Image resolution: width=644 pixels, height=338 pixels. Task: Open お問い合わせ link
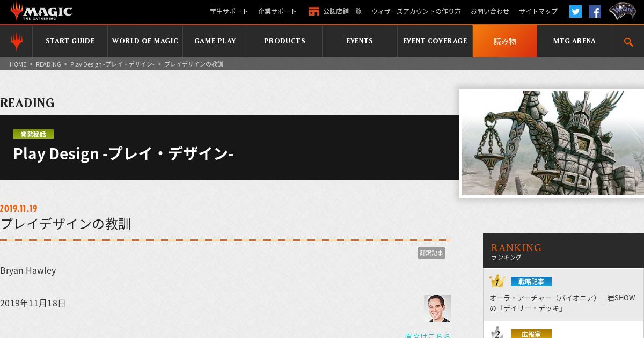[x=490, y=11]
